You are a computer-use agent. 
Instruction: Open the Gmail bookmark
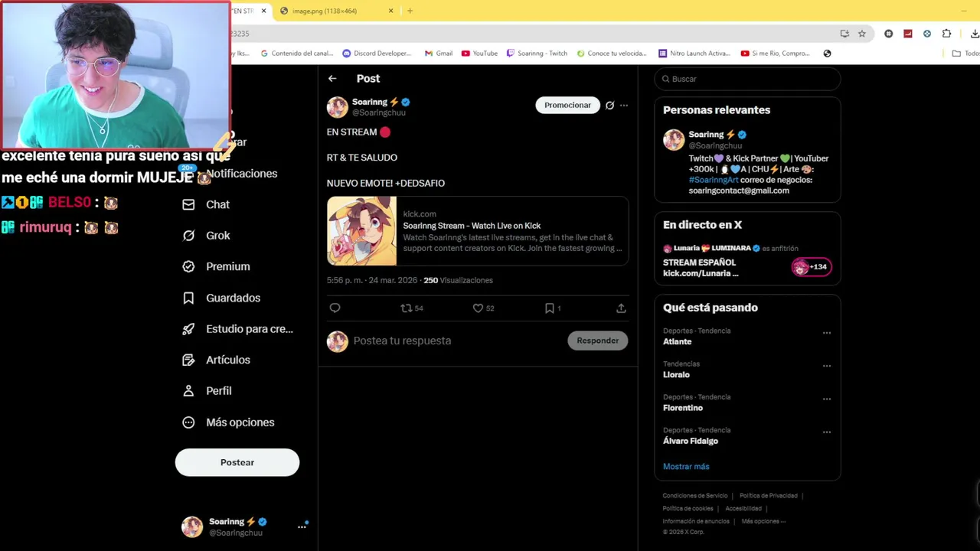pos(439,54)
